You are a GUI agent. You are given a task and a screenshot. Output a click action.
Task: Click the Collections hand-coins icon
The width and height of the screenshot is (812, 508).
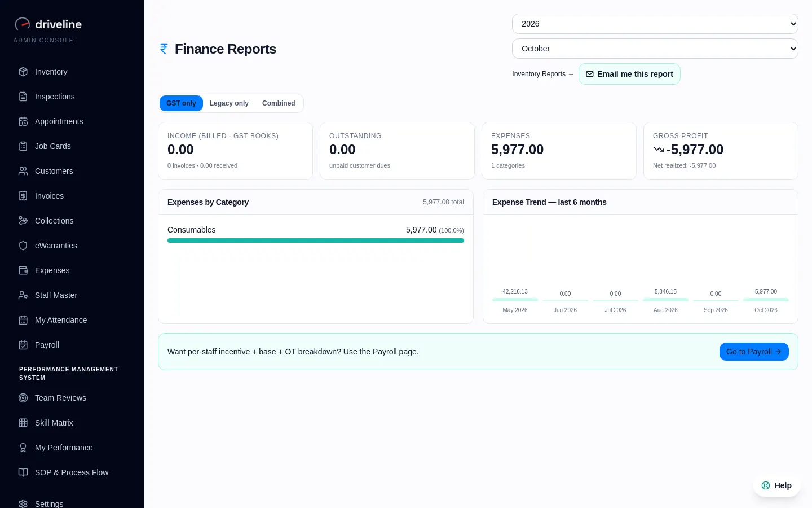click(23, 221)
